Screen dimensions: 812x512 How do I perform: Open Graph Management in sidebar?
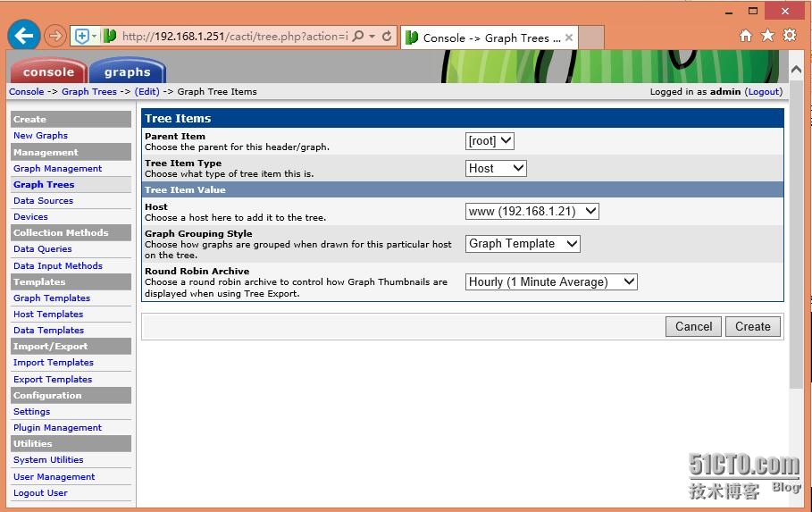[x=57, y=168]
